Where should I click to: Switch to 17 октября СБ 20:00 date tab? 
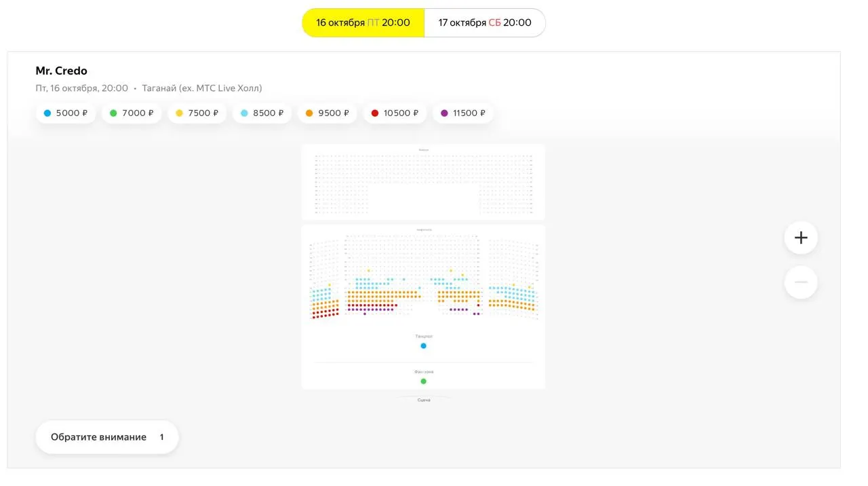coord(485,22)
